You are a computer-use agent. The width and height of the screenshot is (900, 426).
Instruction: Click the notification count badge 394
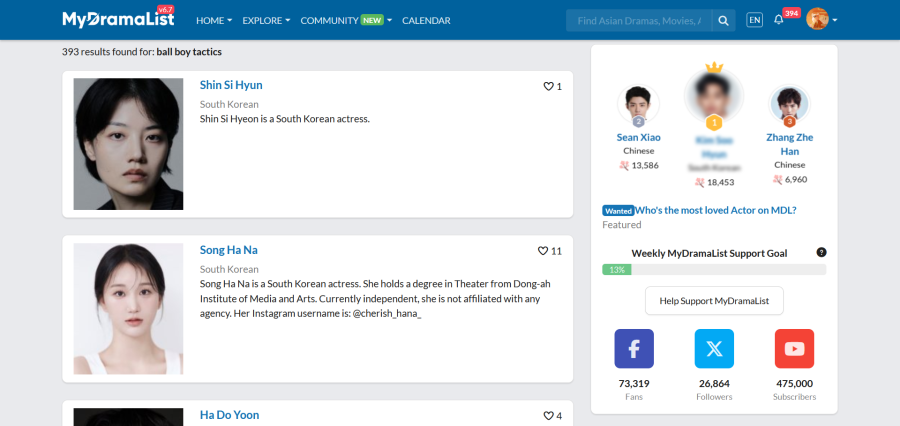pos(792,13)
